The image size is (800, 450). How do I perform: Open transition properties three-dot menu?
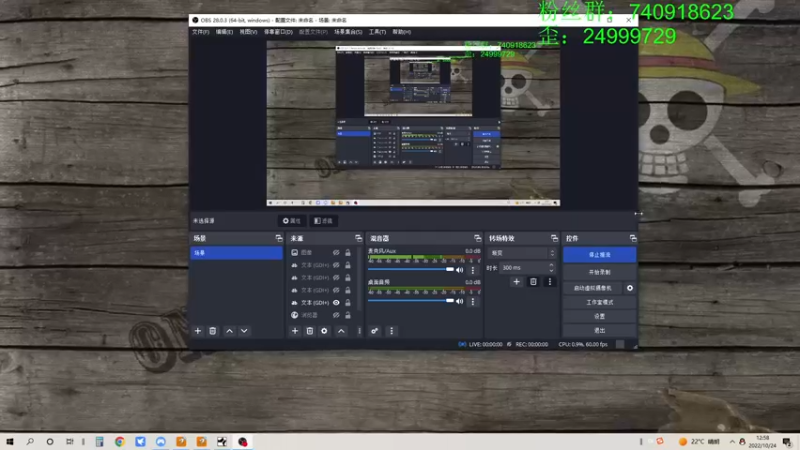click(x=549, y=282)
